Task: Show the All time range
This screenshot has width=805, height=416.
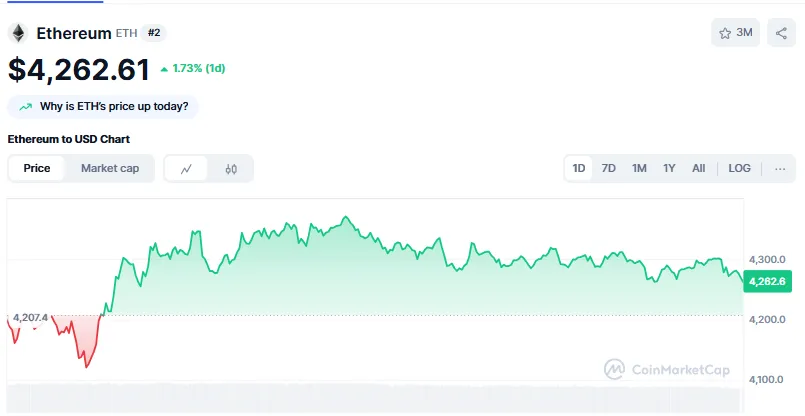Action: 698,168
